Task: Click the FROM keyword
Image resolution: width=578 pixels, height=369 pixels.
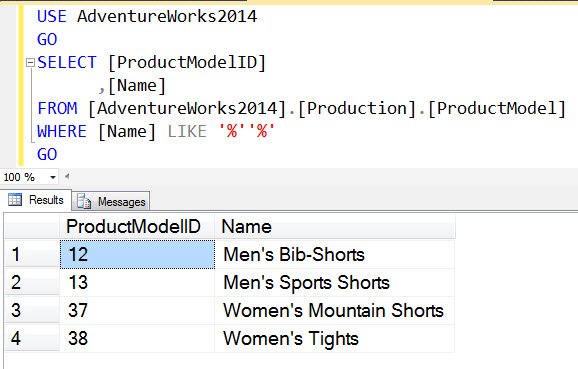Action: pyautogui.click(x=57, y=108)
